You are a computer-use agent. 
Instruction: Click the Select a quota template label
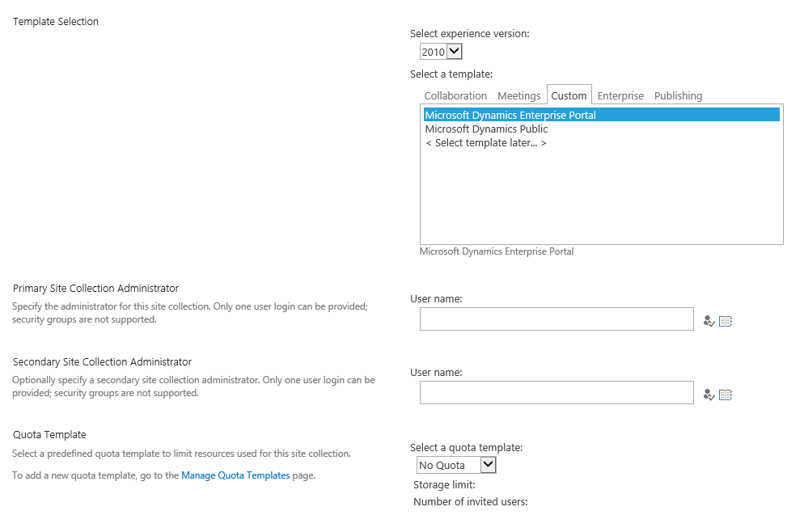[466, 447]
